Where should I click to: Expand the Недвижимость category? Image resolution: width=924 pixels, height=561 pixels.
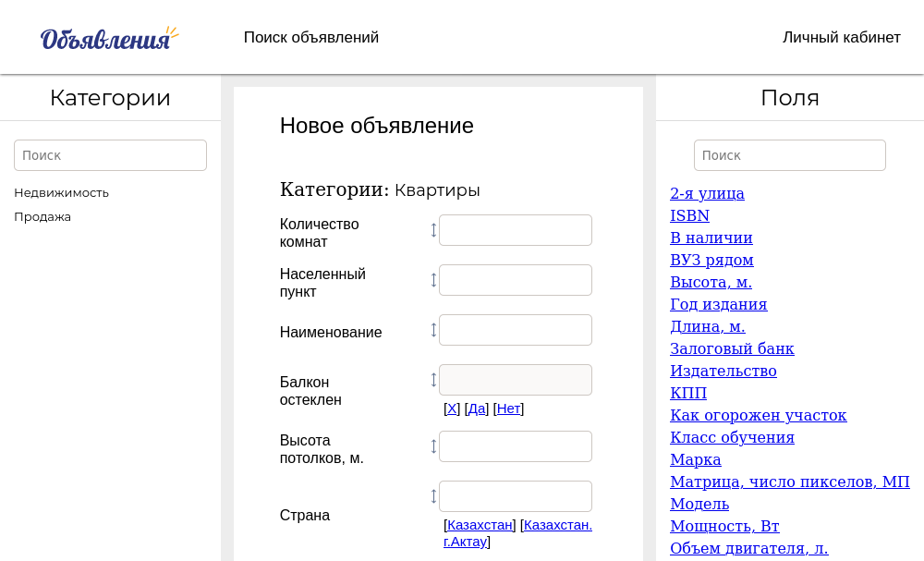[61, 193]
